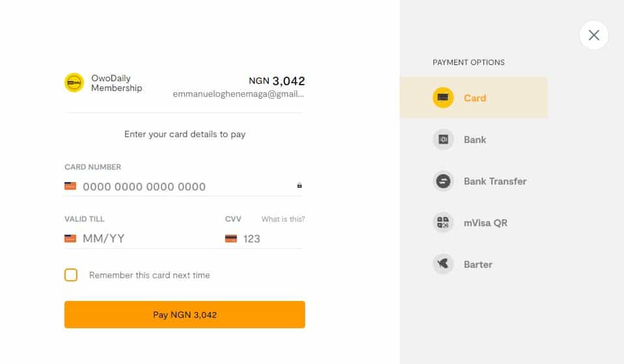Image resolution: width=624 pixels, height=364 pixels.
Task: Click the Bank option icon
Action: [443, 140]
